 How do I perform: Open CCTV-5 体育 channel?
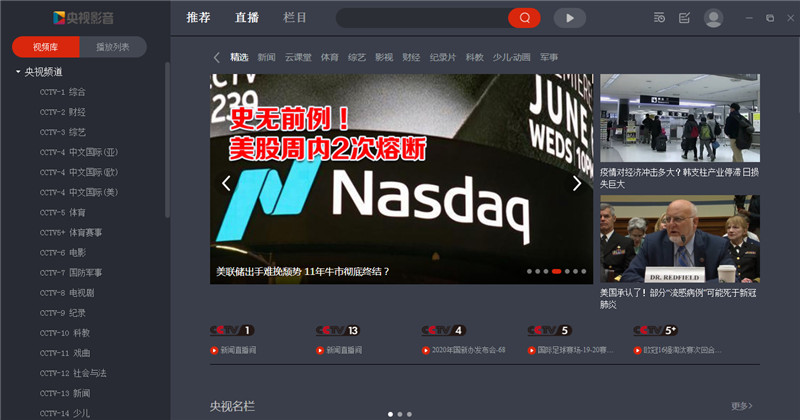pos(63,212)
